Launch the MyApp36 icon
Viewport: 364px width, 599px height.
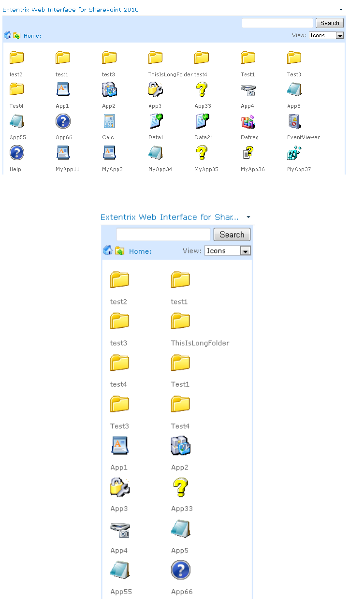[248, 153]
